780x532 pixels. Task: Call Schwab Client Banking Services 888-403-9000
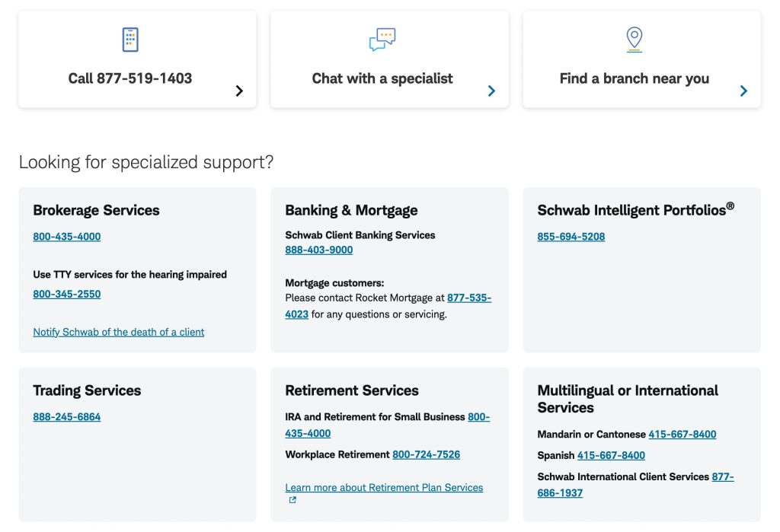(x=319, y=250)
